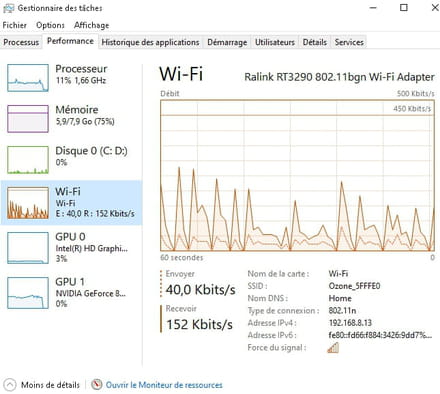Viewport: 440px width, 394px height.
Task: Click the Task Manager title bar icon
Action: 8,8
